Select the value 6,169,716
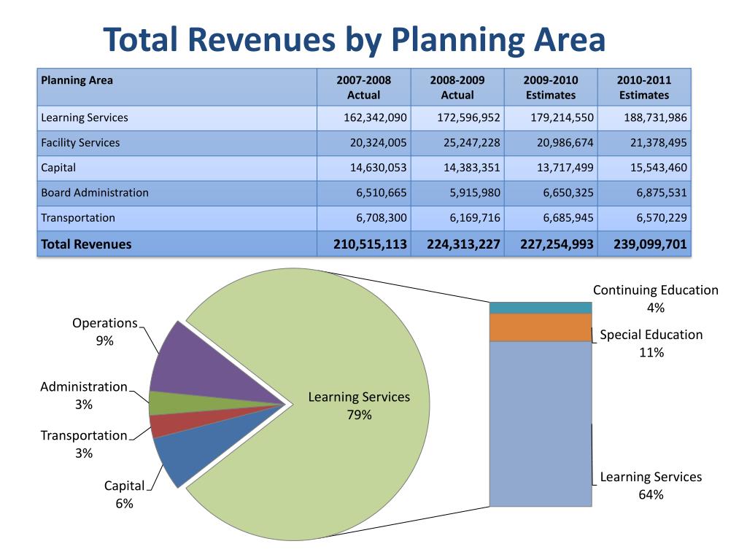This screenshot has width=747, height=560. click(x=475, y=218)
